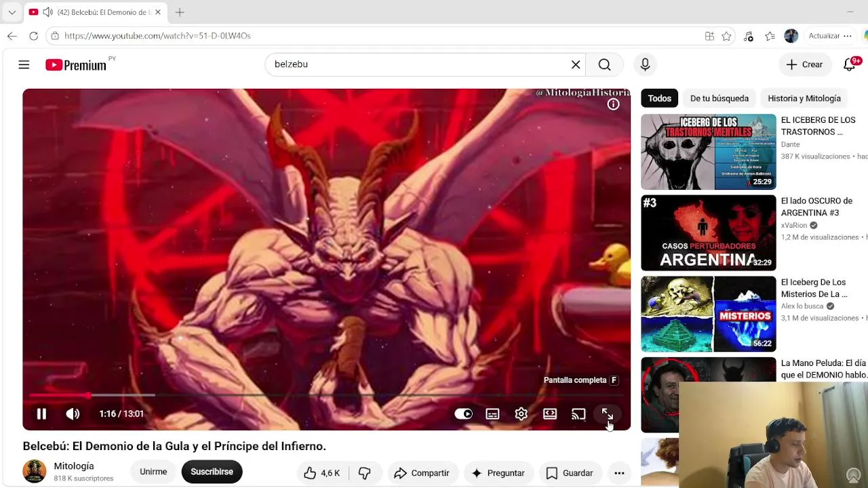This screenshot has height=488, width=868.
Task: Toggle the autoplay switch
Action: click(464, 413)
